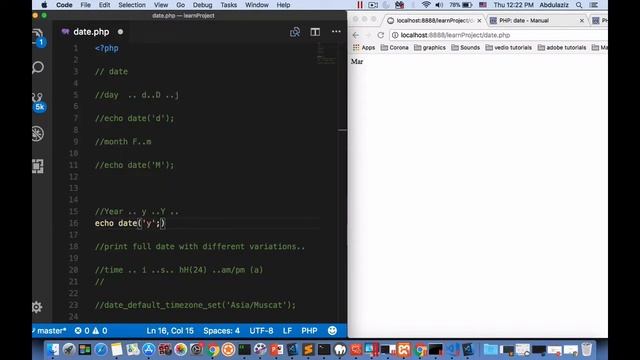Image resolution: width=640 pixels, height=360 pixels.
Task: Click the volume icon in menu bar
Action: (x=439, y=5)
